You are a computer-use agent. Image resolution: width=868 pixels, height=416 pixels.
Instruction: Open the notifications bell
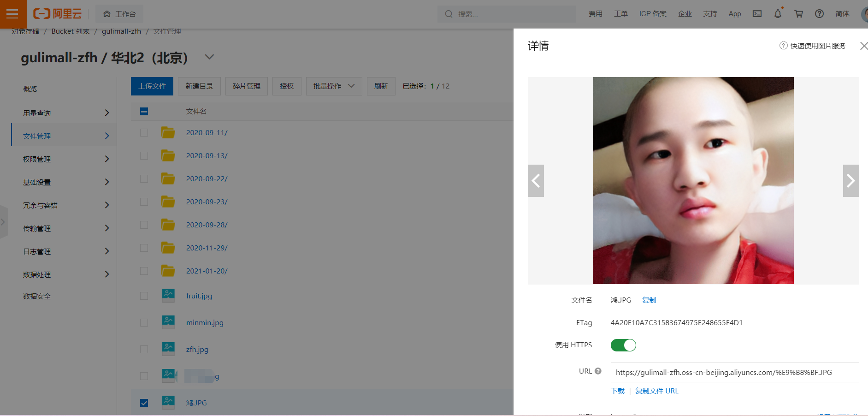tap(778, 14)
